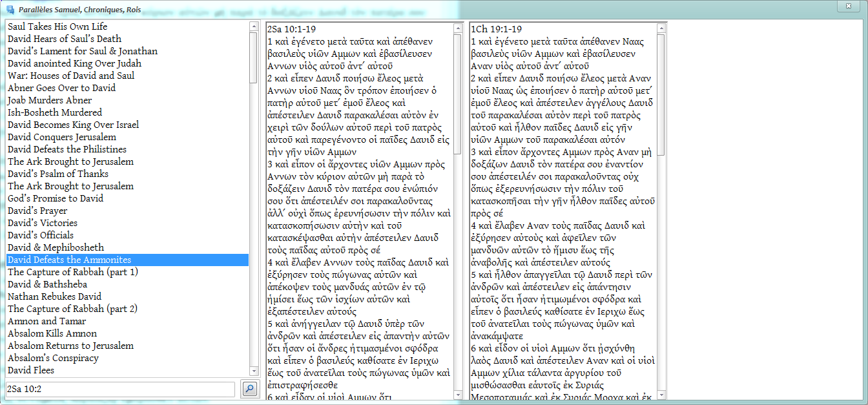The height and width of the screenshot is (405, 868).
Task: Select David & Bathsheba
Action: (127, 284)
